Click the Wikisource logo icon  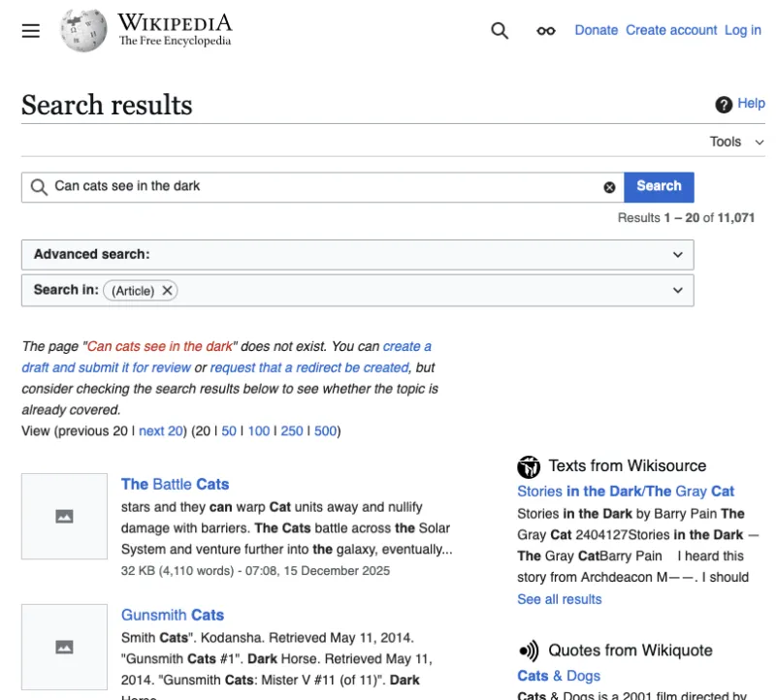tap(529, 466)
